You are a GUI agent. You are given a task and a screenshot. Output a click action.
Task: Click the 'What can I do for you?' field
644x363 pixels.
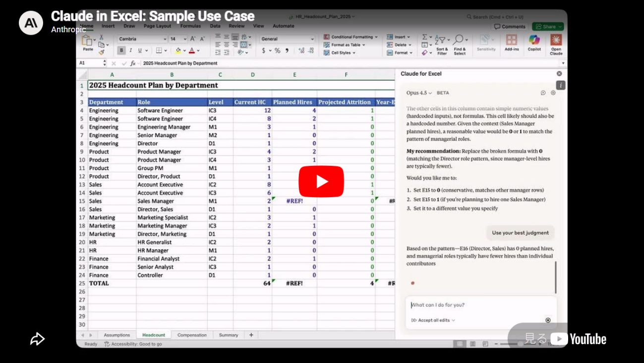point(481,305)
